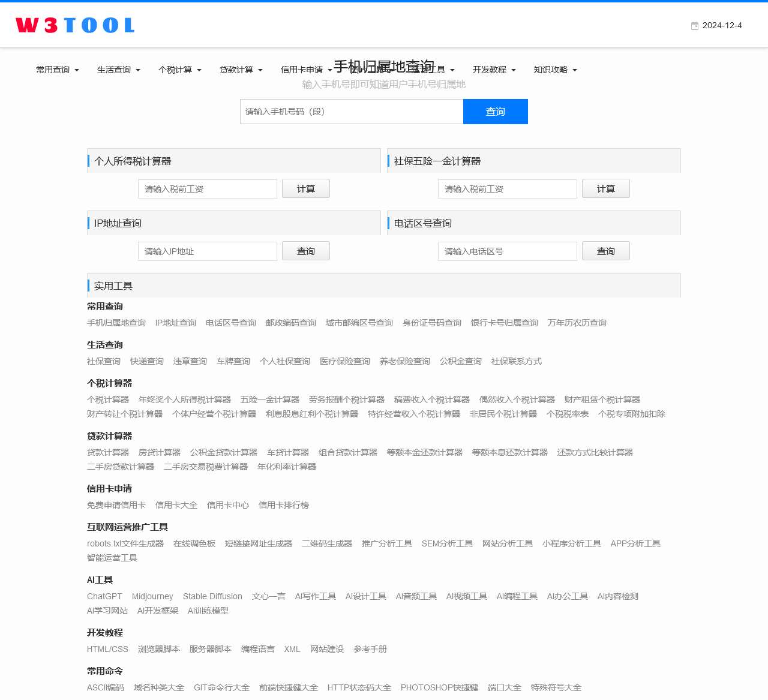Click the phone number input field
The image size is (768, 700).
pyautogui.click(x=352, y=111)
